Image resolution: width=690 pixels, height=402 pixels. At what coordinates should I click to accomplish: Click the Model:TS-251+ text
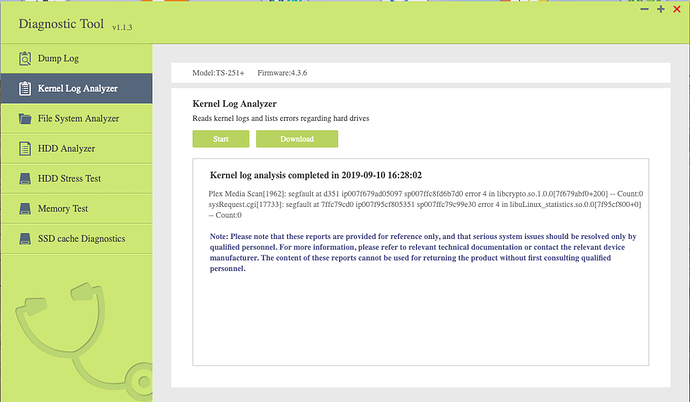218,73
